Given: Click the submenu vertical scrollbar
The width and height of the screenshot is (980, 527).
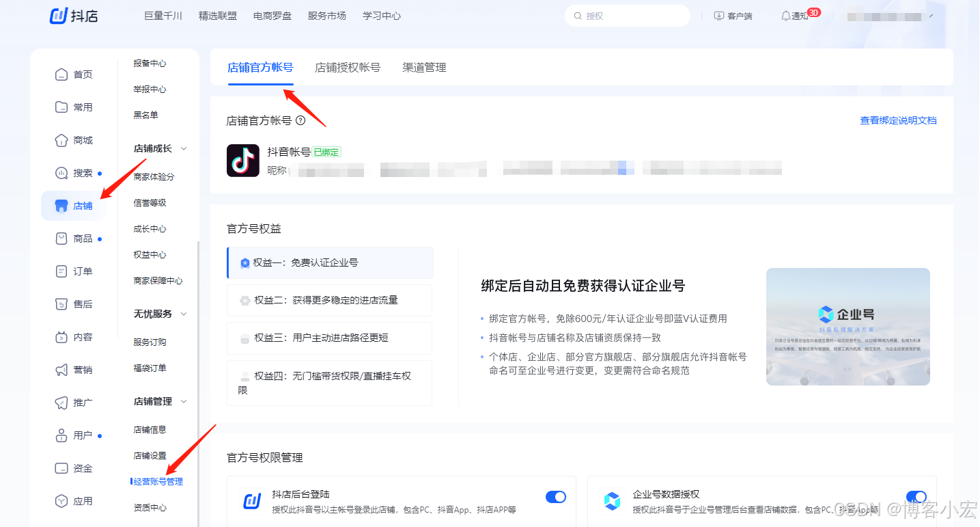Looking at the screenshot, I should pyautogui.click(x=199, y=383).
